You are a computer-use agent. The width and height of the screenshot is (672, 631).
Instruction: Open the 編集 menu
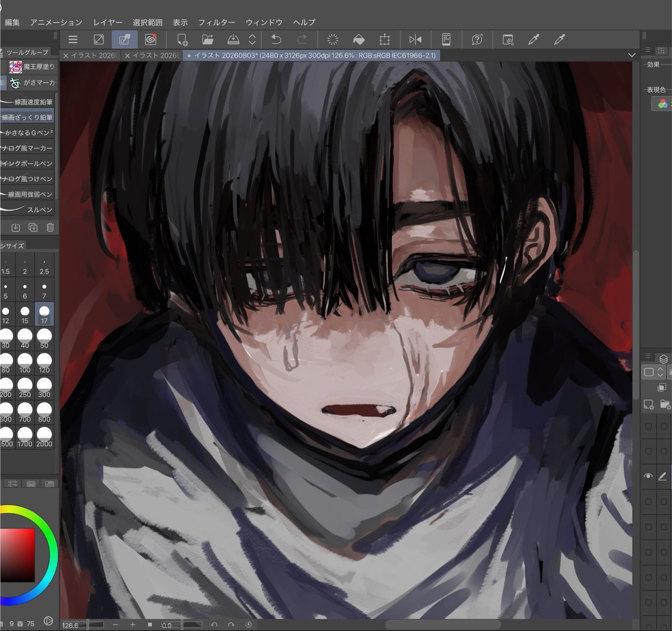[12, 22]
